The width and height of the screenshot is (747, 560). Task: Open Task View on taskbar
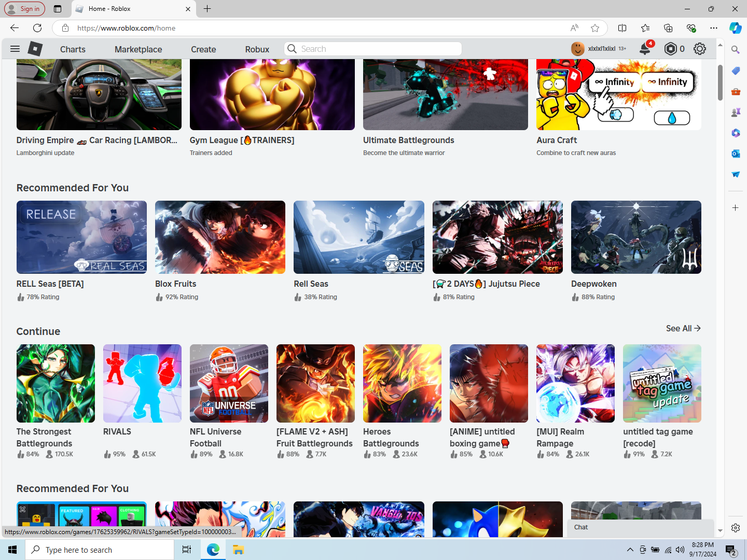pos(187,550)
